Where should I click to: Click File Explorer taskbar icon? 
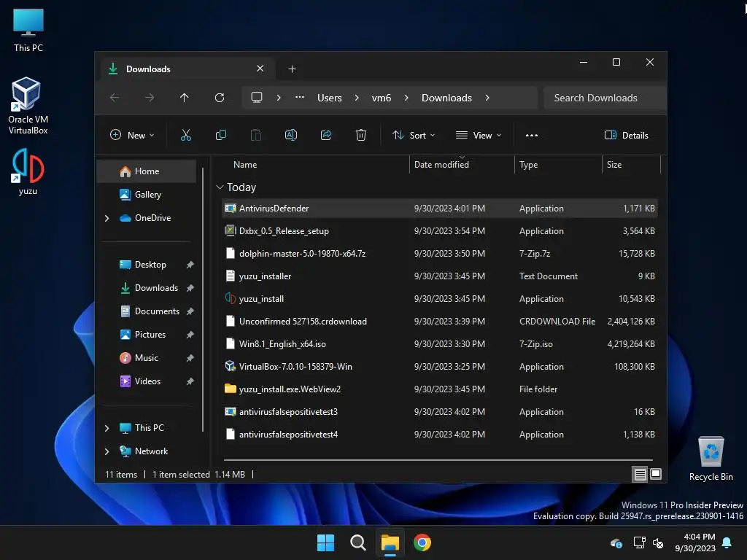coord(390,542)
